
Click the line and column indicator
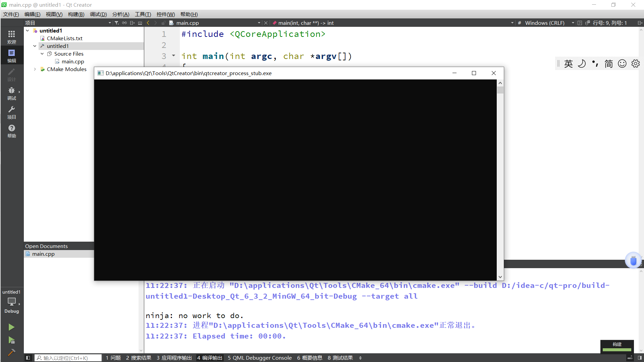[610, 23]
